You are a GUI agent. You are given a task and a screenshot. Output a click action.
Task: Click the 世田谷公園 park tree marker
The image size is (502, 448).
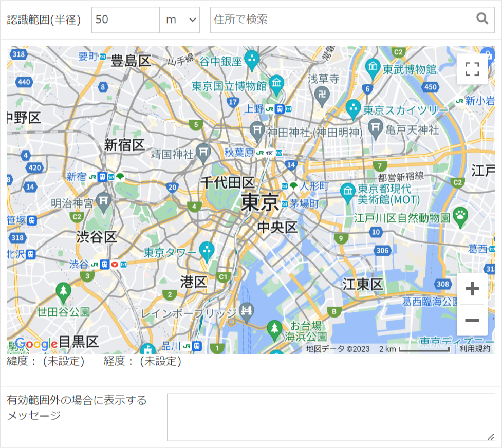tap(63, 292)
